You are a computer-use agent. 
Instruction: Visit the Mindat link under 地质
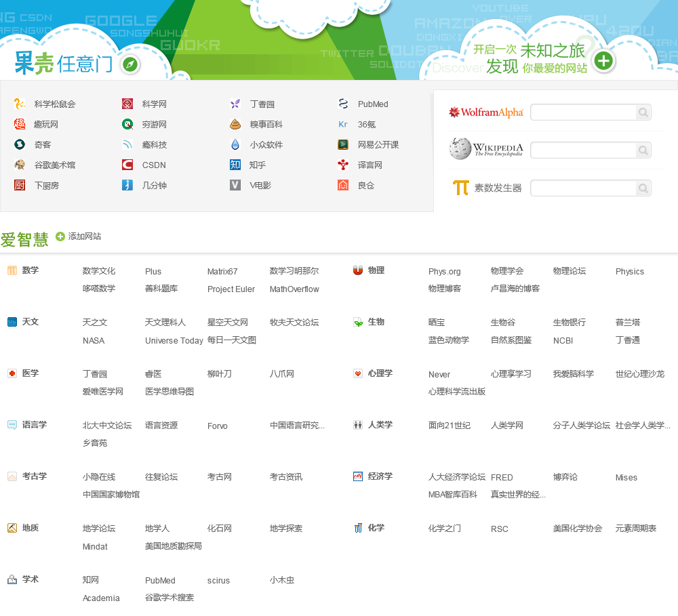tap(95, 546)
